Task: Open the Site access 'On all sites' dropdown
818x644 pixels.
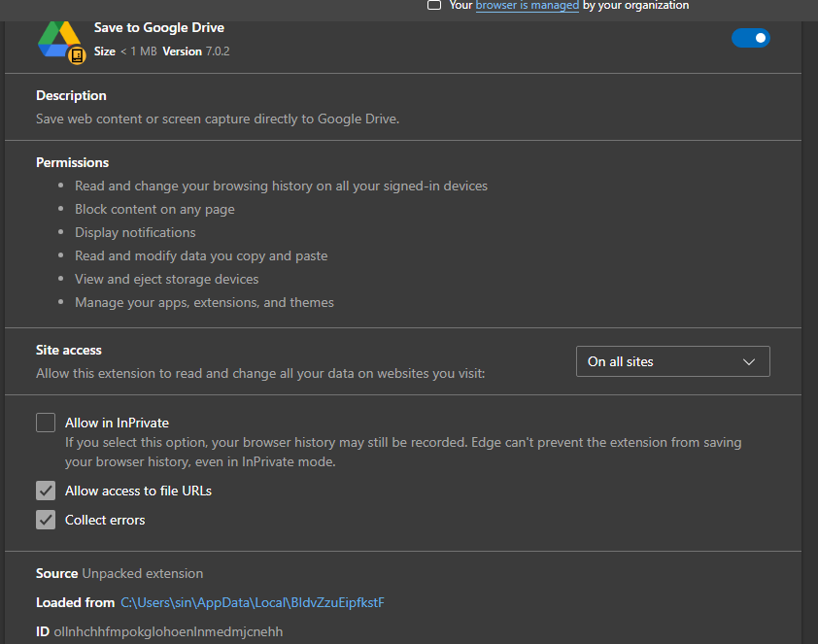Action: click(672, 361)
